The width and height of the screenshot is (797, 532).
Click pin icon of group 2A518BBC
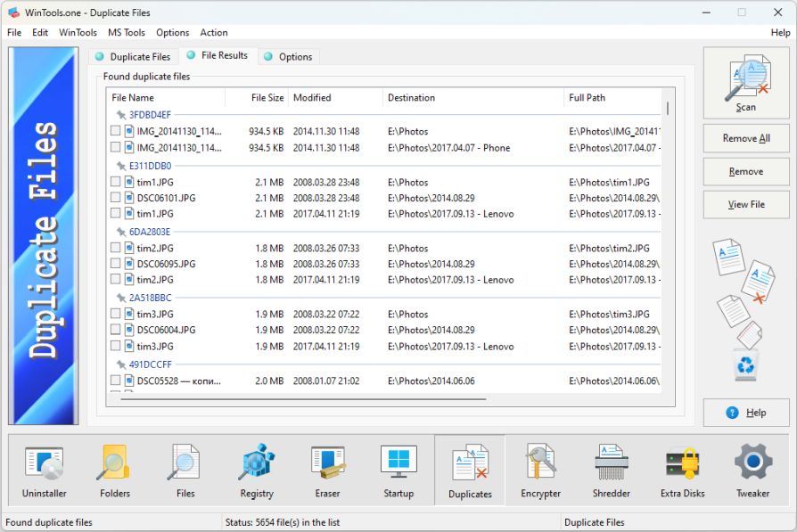[121, 298]
